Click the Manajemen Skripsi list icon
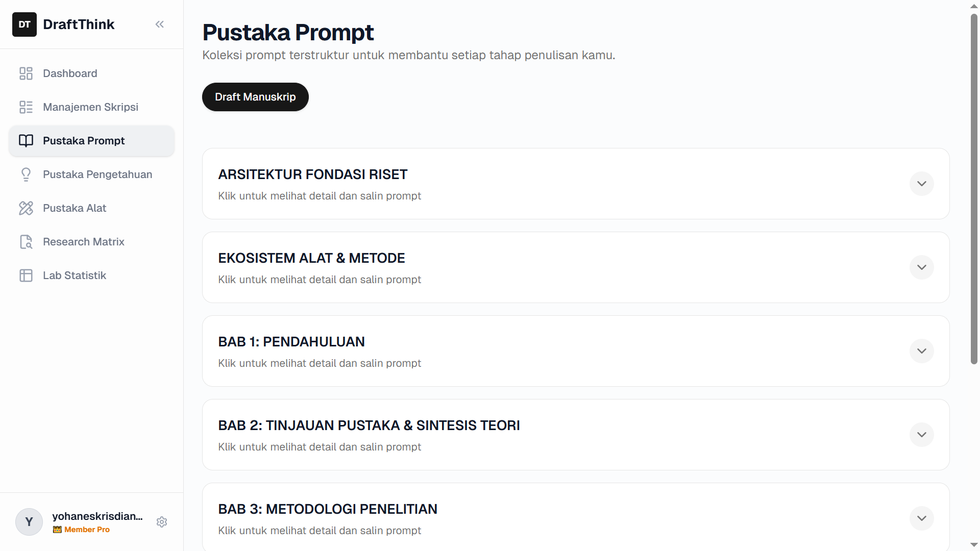Image resolution: width=980 pixels, height=551 pixels. [26, 107]
